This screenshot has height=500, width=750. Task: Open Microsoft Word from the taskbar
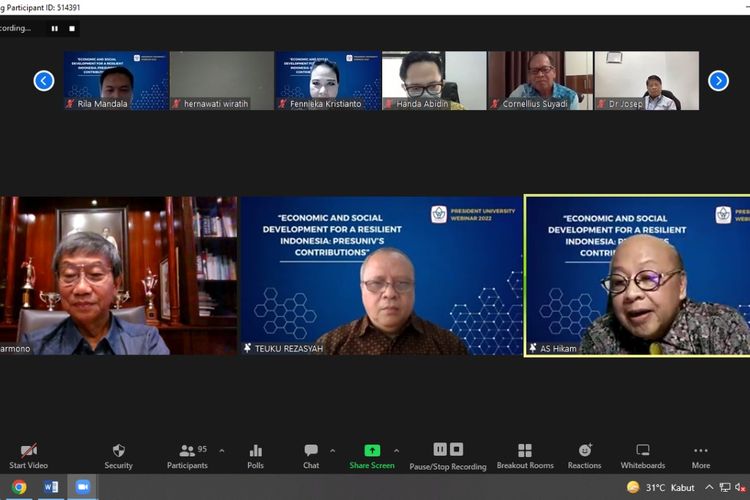(51, 487)
